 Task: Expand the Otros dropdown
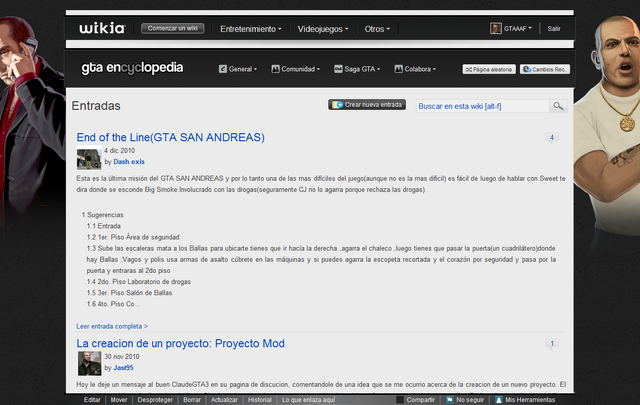click(x=377, y=29)
